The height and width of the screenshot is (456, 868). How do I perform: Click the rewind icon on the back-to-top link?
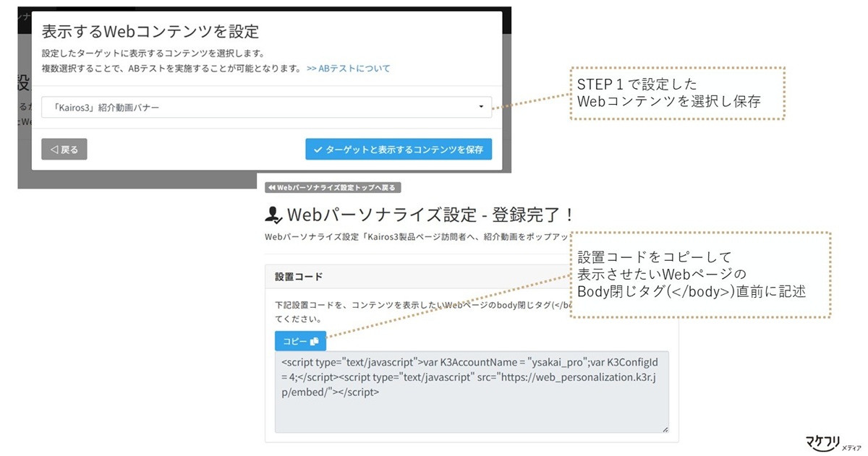(x=272, y=188)
